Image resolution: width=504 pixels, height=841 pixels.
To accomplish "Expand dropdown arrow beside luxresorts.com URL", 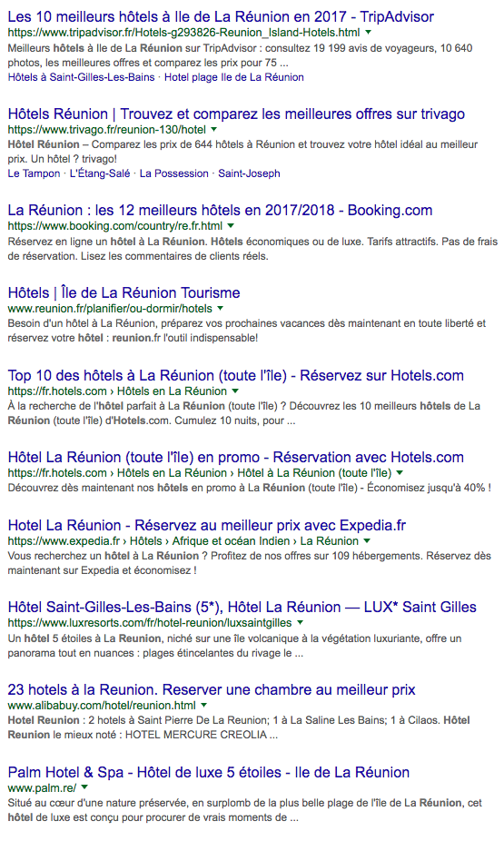I will coord(301,623).
